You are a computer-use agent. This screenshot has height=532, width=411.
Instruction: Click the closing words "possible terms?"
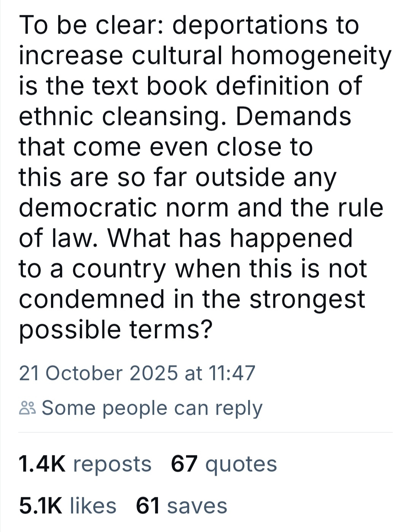115,329
